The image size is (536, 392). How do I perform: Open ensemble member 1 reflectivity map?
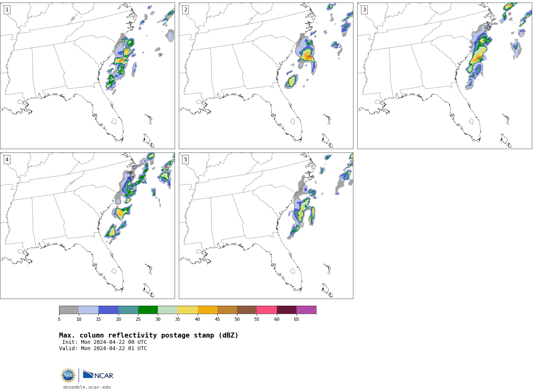pyautogui.click(x=88, y=76)
